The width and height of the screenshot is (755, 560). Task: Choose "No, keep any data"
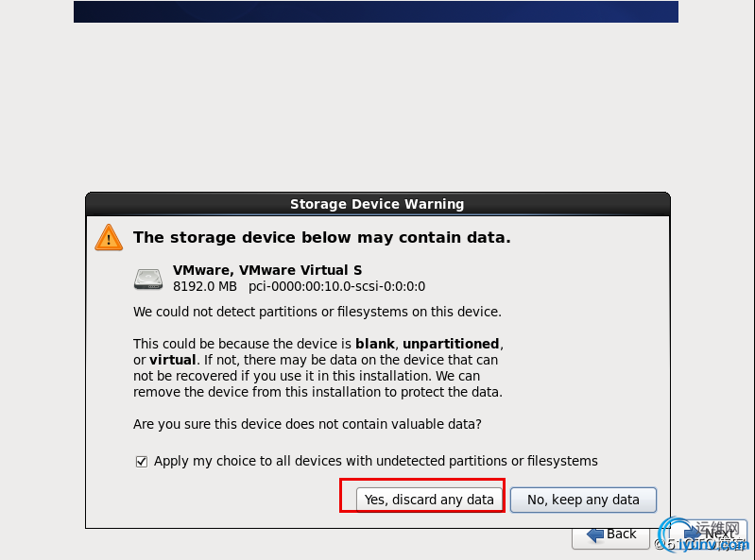583,500
